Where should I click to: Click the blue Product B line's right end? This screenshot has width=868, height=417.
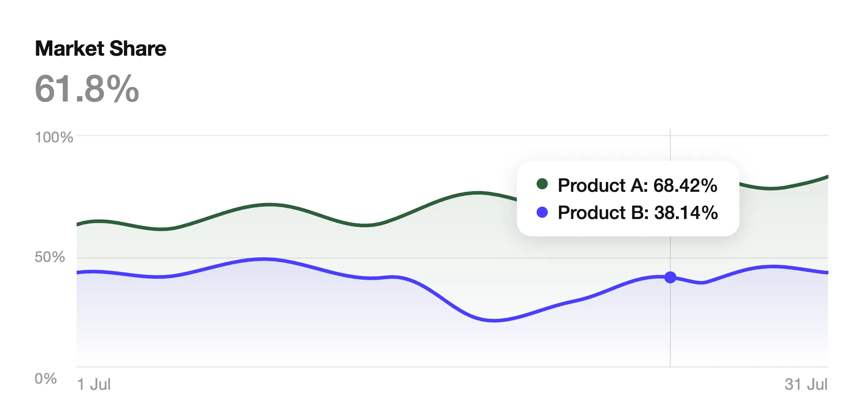pos(826,272)
